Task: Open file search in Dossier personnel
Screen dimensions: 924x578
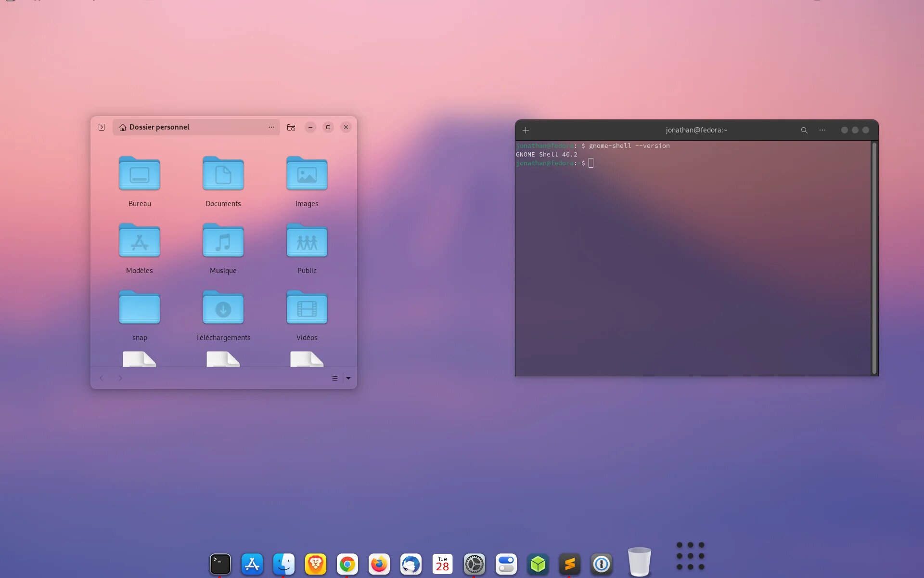Action: coord(291,127)
